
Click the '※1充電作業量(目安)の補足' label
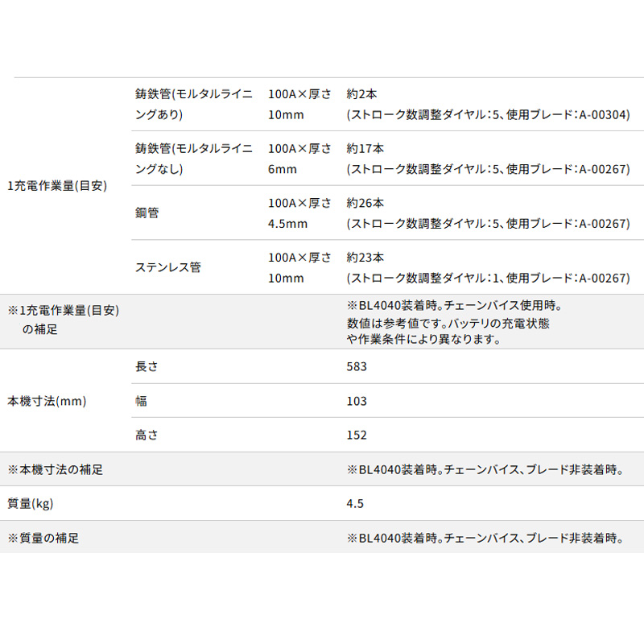[64, 320]
